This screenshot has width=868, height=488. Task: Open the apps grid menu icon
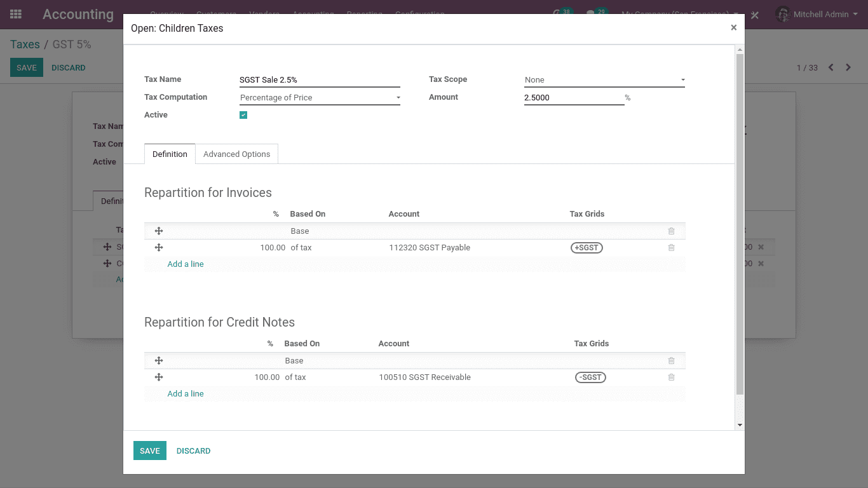[16, 14]
